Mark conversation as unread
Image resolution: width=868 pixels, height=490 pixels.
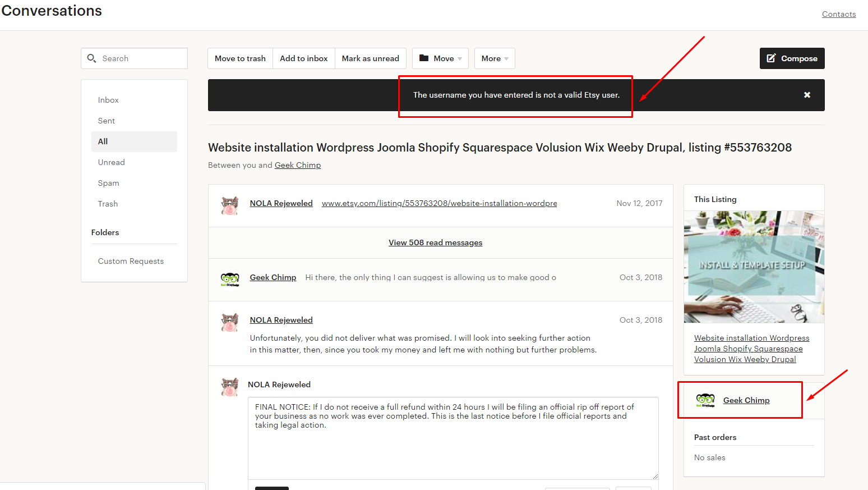[x=371, y=58]
